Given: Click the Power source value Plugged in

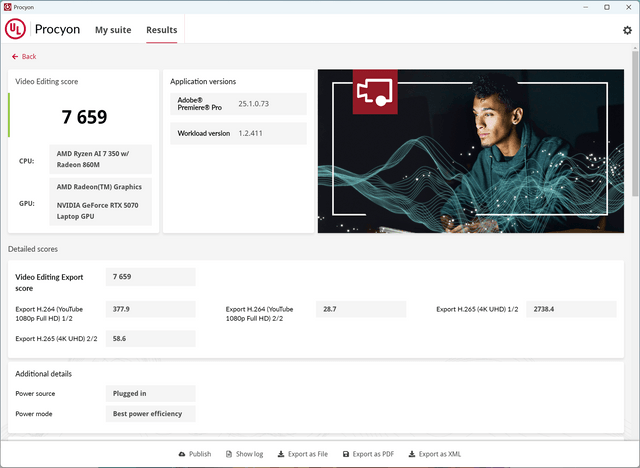Looking at the screenshot, I should (x=151, y=393).
